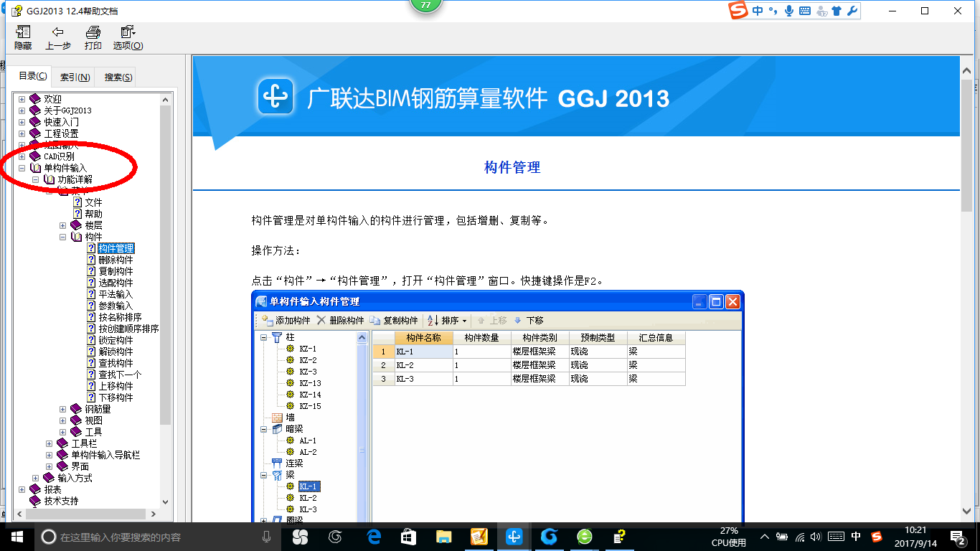Click the 界面 book icon in tree
The image size is (980, 551).
tap(62, 466)
